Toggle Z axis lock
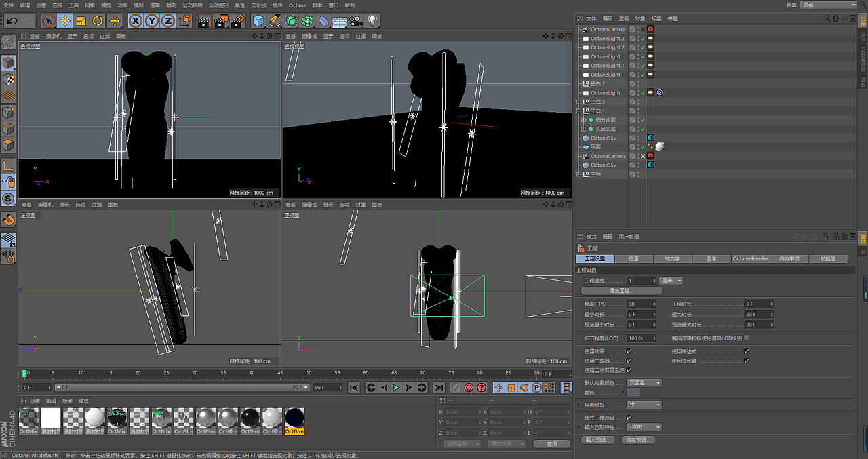Screen dimensions: 868x459 168,21
